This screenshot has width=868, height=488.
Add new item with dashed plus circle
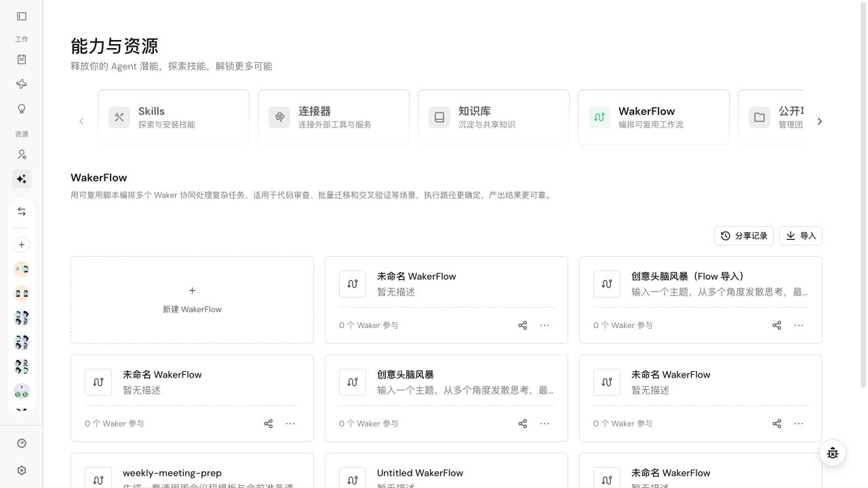[22, 245]
